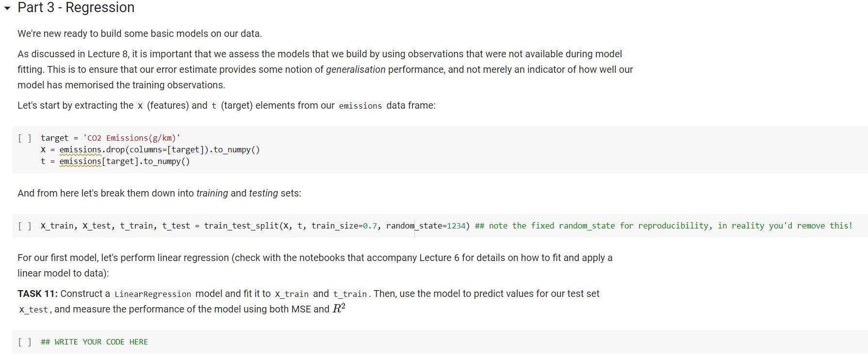Click the inline emissions code word

coord(360,106)
